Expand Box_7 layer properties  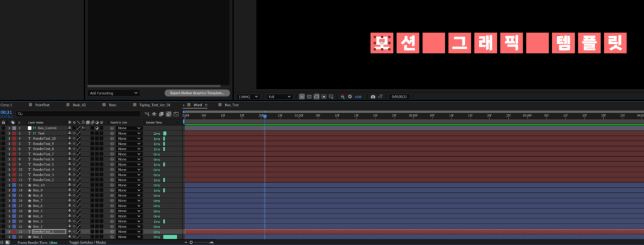pyautogui.click(x=9, y=201)
